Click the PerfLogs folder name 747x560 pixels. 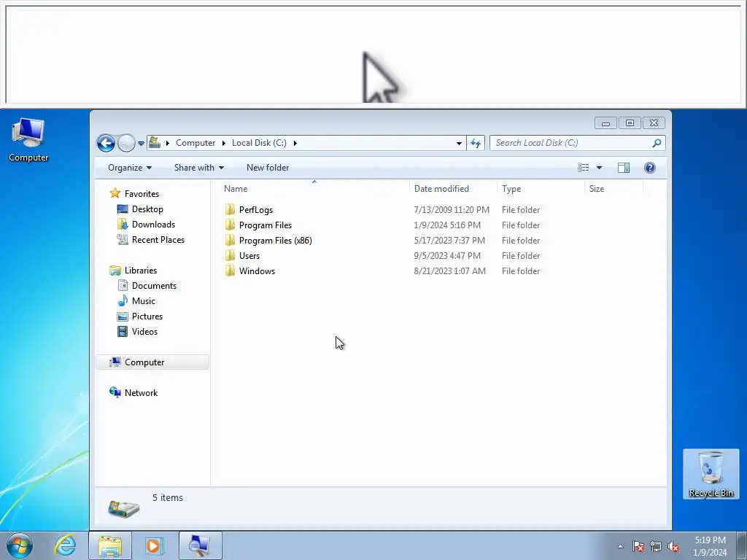coord(256,210)
